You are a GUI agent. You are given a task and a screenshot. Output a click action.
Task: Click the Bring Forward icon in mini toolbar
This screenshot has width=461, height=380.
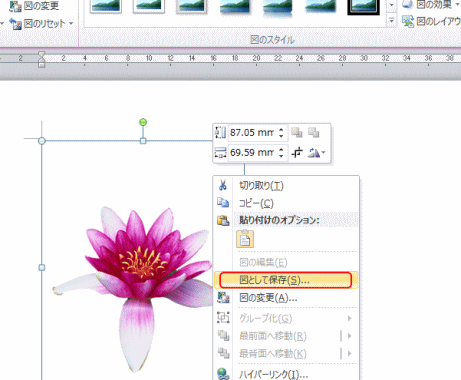point(297,133)
